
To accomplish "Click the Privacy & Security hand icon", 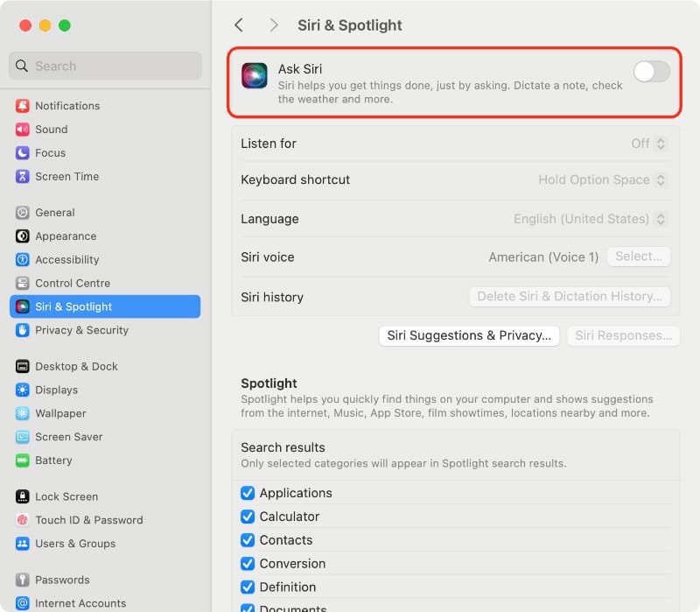I will click(23, 330).
